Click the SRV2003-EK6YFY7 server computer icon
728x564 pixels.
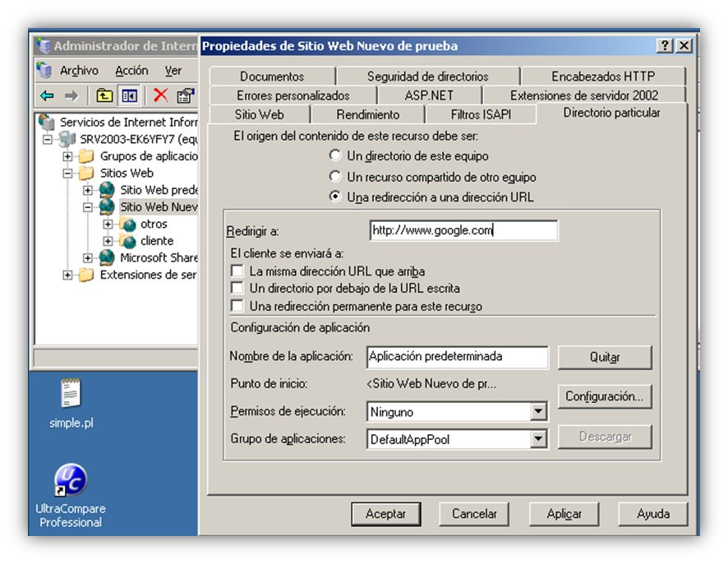tap(67, 139)
